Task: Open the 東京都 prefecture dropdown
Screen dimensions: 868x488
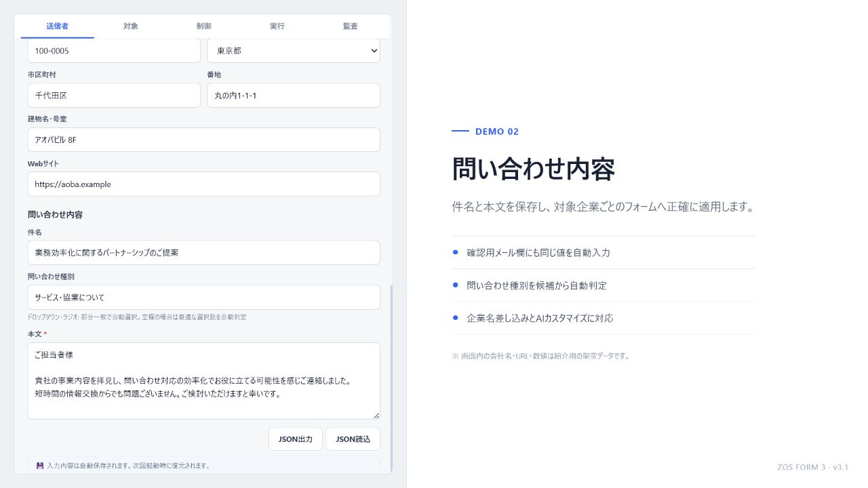Action: pyautogui.click(x=294, y=51)
